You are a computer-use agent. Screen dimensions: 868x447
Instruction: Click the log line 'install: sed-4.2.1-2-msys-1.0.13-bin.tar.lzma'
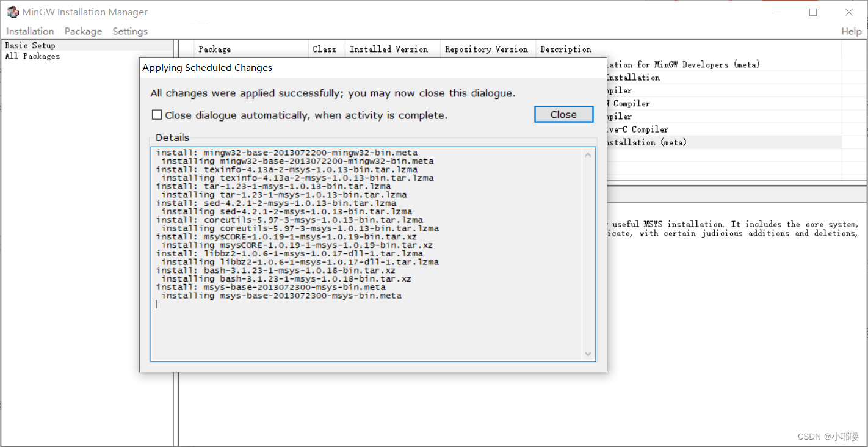tap(276, 203)
